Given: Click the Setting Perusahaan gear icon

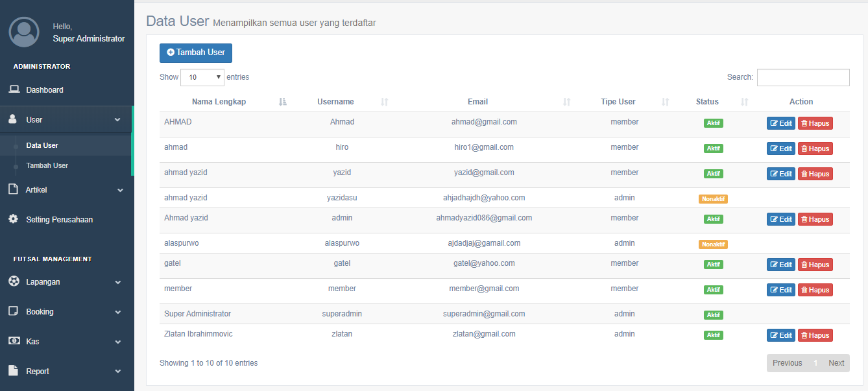Looking at the screenshot, I should (x=14, y=219).
